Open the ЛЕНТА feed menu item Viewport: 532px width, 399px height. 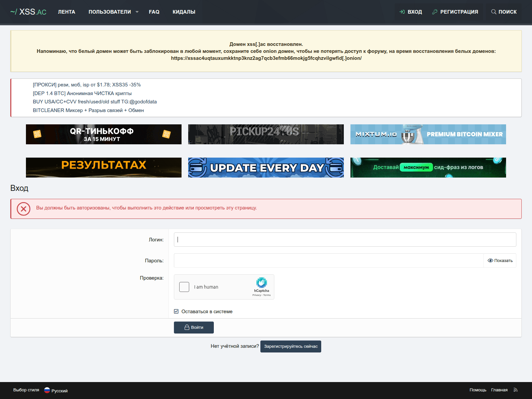pos(66,12)
